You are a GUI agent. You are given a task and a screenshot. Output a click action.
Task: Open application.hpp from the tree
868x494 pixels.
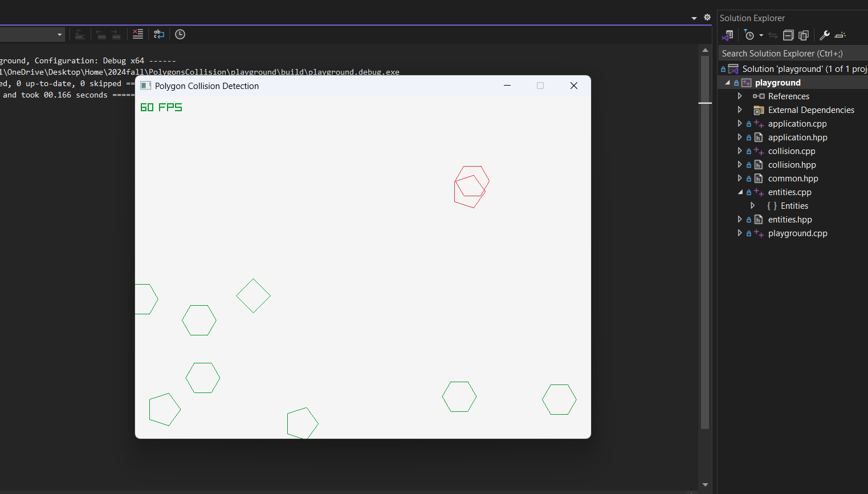(797, 137)
